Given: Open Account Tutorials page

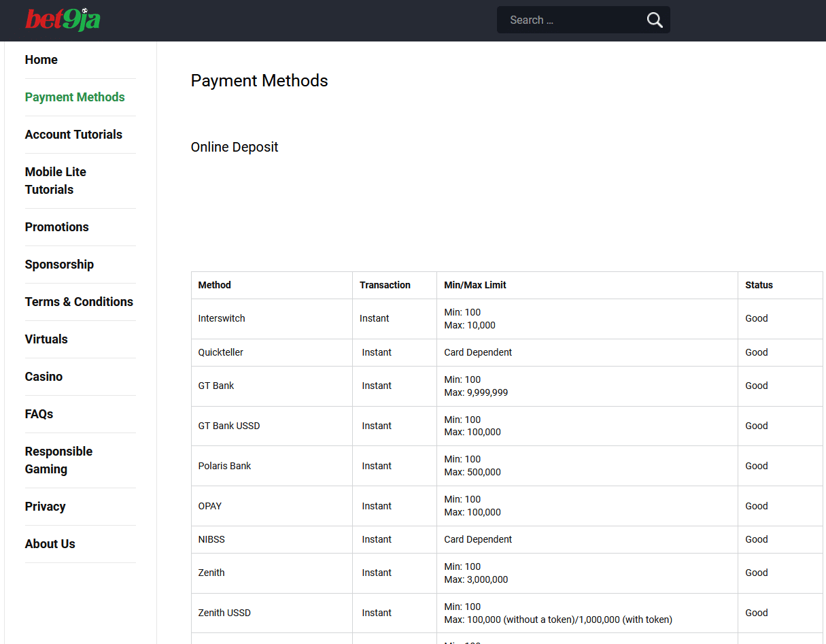Looking at the screenshot, I should pos(73,135).
